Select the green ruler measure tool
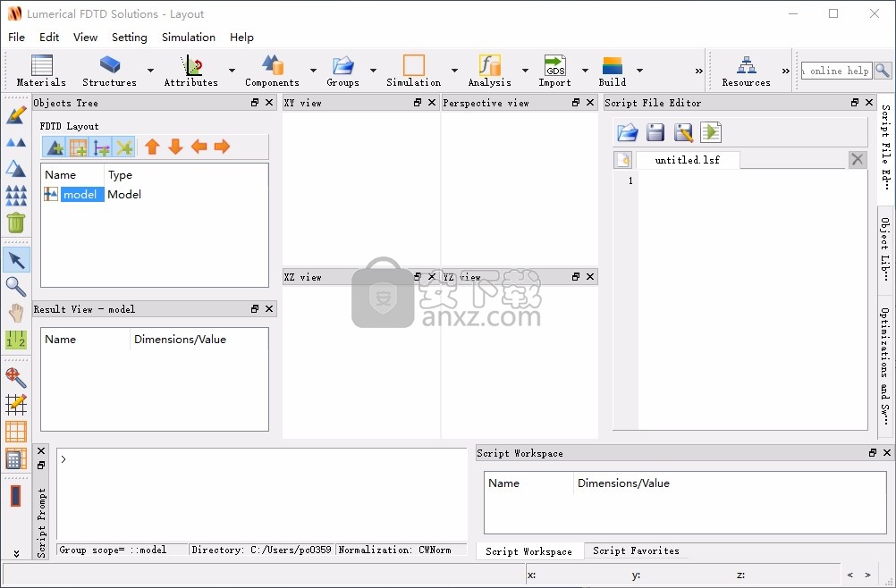Screen dimensions: 896x588 pos(16,340)
